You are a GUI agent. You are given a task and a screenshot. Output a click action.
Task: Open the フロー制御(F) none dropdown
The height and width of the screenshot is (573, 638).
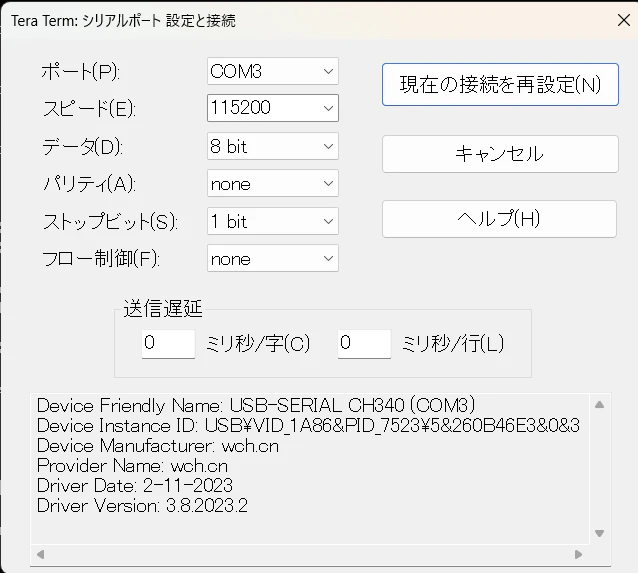pyautogui.click(x=273, y=258)
